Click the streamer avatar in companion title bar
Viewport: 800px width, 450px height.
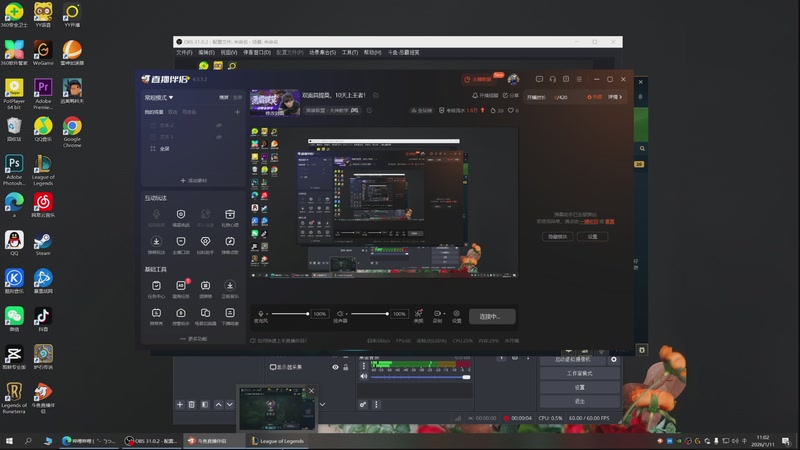[x=513, y=79]
